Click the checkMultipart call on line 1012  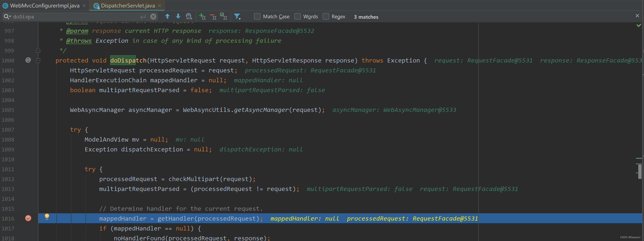(x=194, y=179)
